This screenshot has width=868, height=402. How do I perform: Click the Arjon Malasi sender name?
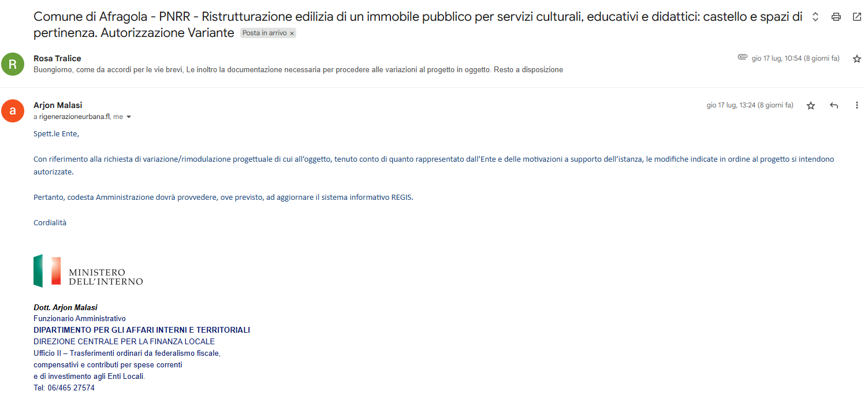(x=58, y=105)
